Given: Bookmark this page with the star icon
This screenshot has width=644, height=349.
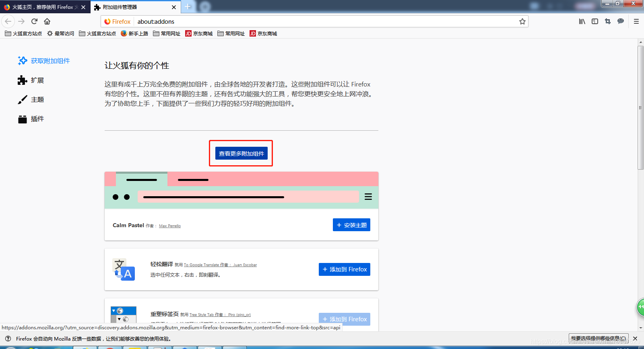Looking at the screenshot, I should (x=522, y=21).
